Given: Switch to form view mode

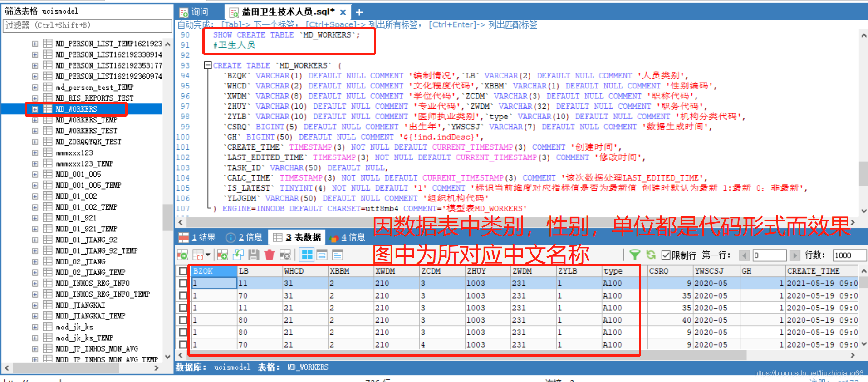Looking at the screenshot, I should click(322, 255).
